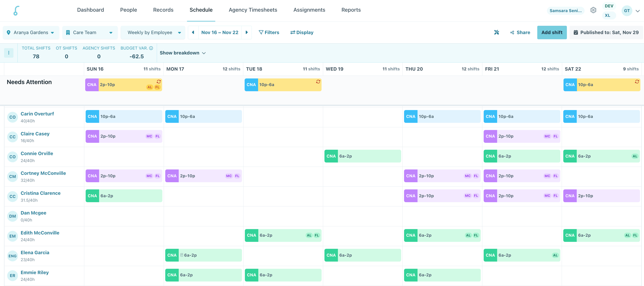The width and height of the screenshot is (644, 286).
Task: Open Cristina Clarence's employee profile link
Action: click(41, 193)
